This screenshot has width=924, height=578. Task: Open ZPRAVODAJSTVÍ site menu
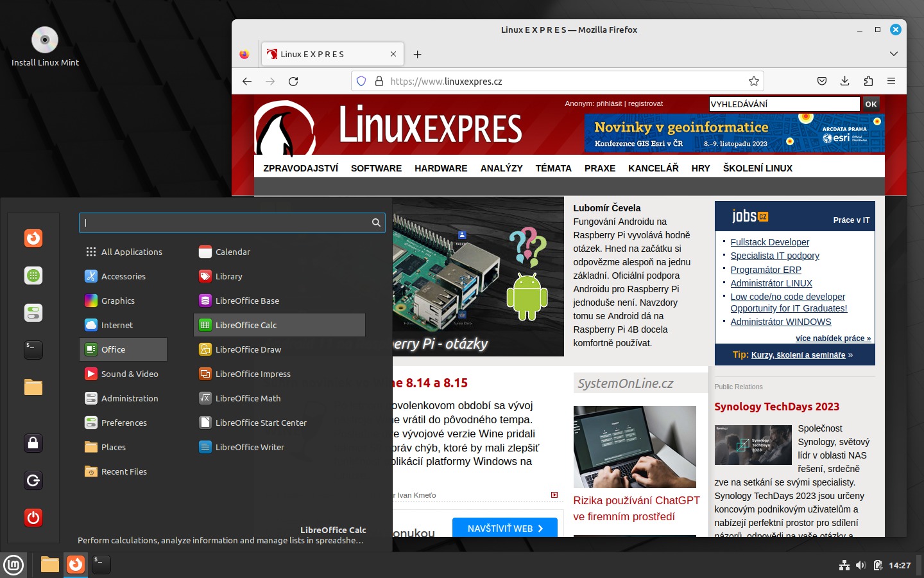300,168
